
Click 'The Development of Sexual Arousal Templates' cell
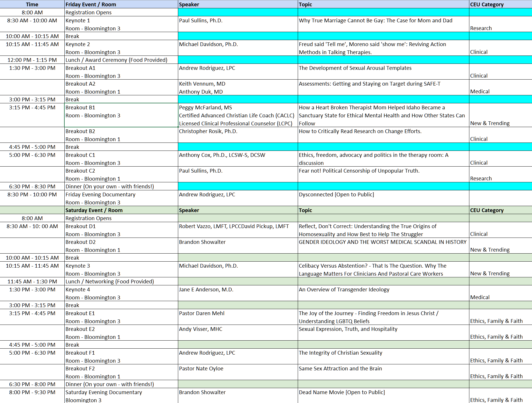pos(383,72)
